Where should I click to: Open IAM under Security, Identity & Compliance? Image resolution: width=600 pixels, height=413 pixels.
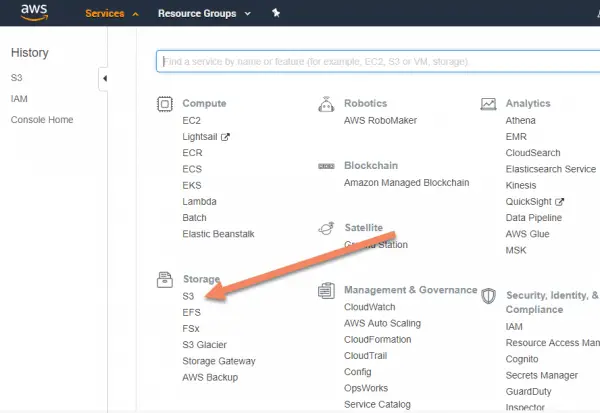click(514, 326)
